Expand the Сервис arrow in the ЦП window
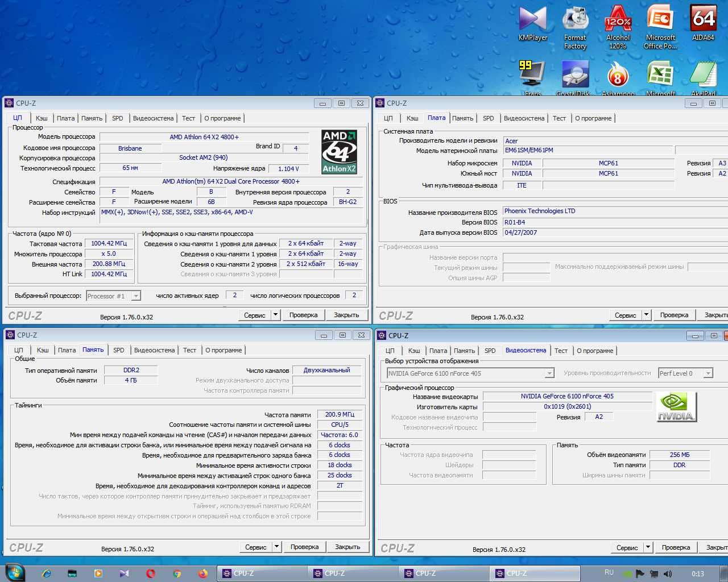The width and height of the screenshot is (728, 582). coord(275,315)
